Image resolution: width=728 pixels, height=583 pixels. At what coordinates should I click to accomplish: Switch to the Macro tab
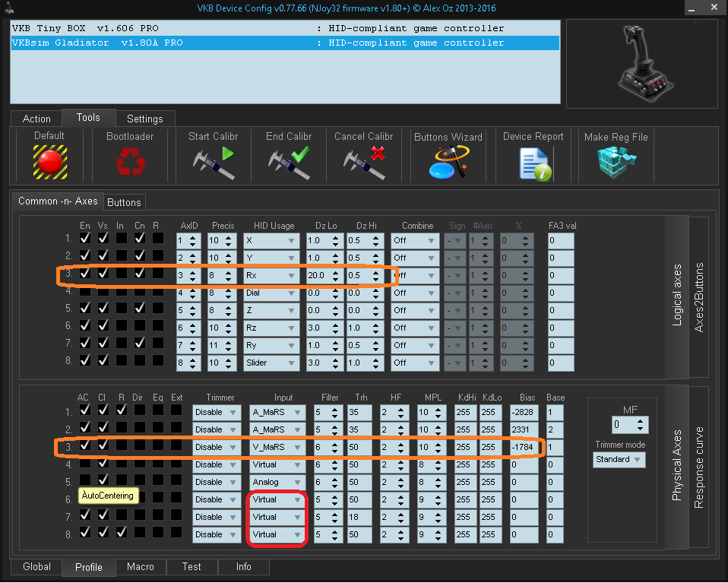(141, 567)
